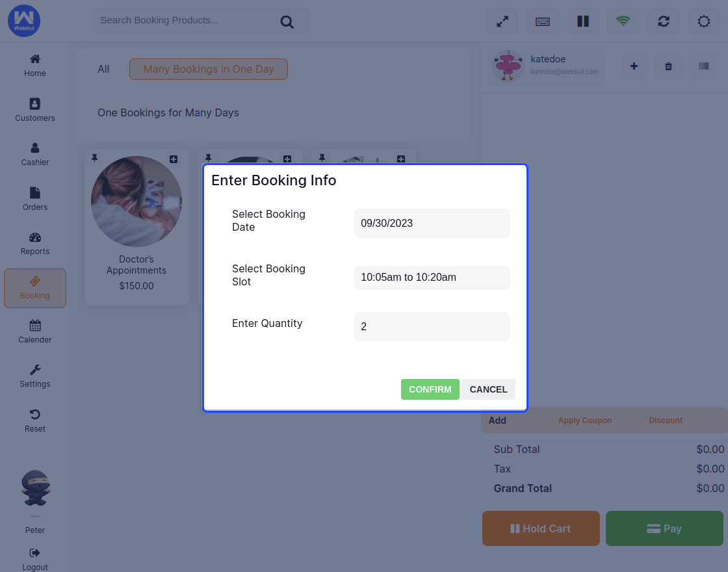The width and height of the screenshot is (728, 572).
Task: Click the green Wi-Fi status icon
Action: click(623, 21)
